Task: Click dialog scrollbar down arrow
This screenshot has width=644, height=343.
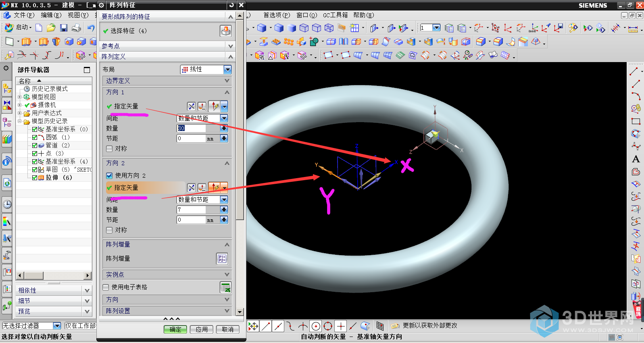Action: point(240,312)
